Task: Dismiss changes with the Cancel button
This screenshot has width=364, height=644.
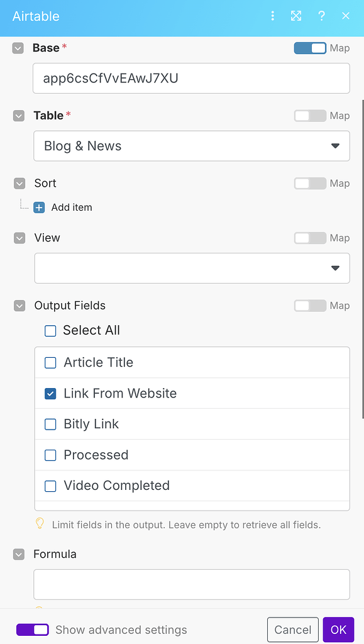Action: tap(292, 630)
